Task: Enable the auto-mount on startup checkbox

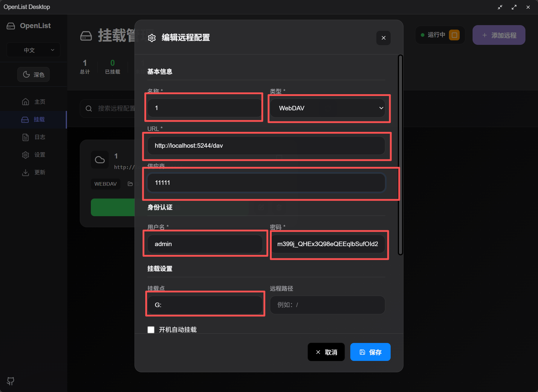Action: (151, 330)
